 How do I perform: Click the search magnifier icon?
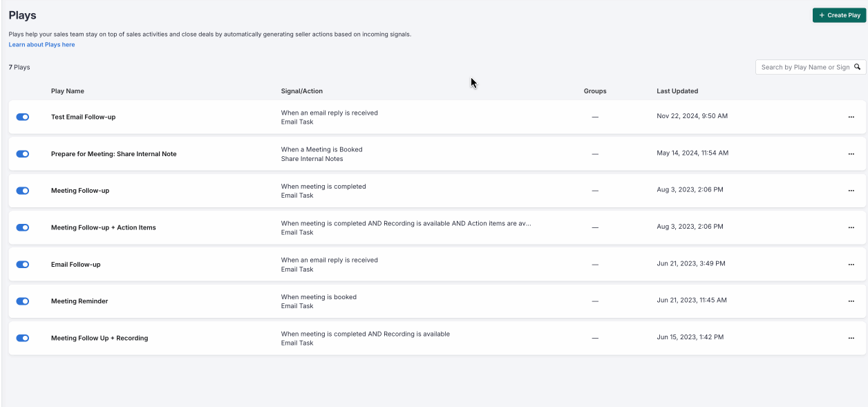[x=858, y=67]
